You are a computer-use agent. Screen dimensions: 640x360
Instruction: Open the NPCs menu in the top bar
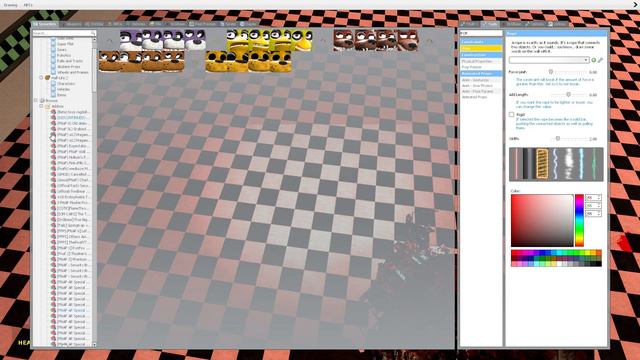[28, 5]
